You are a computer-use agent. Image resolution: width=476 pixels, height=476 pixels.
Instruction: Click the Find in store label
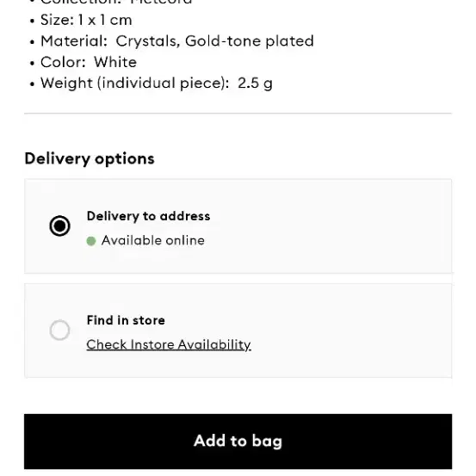pyautogui.click(x=126, y=320)
